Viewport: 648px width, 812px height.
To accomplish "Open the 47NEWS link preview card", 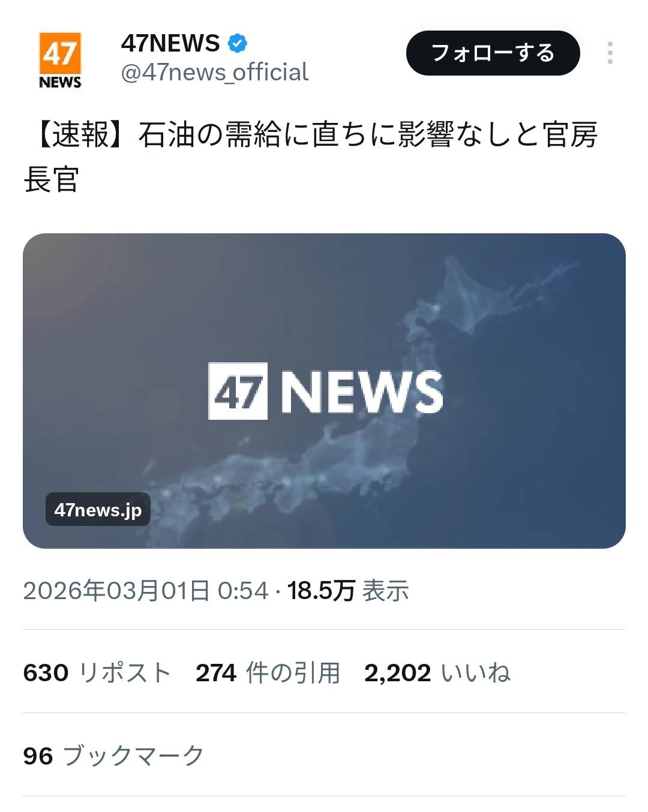I will pos(324,390).
